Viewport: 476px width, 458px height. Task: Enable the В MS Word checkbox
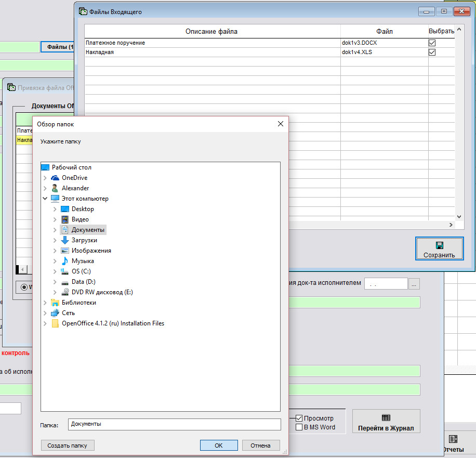pyautogui.click(x=299, y=427)
